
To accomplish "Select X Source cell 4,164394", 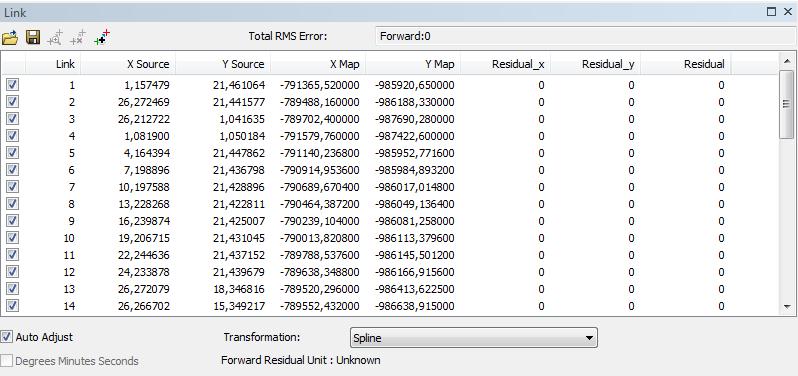I will coord(148,153).
